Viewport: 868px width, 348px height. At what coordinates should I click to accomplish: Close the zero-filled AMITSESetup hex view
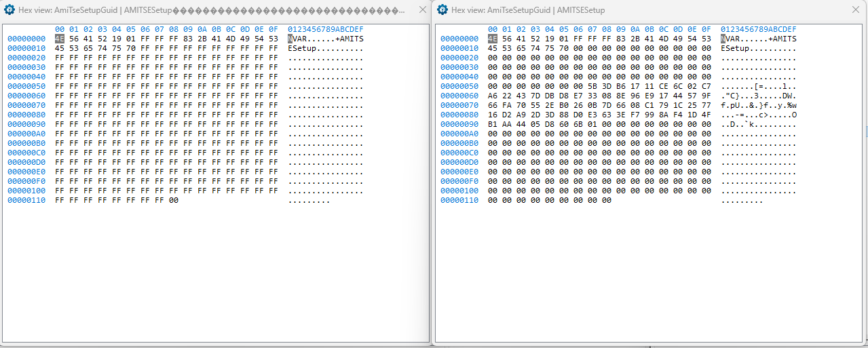[x=856, y=9]
